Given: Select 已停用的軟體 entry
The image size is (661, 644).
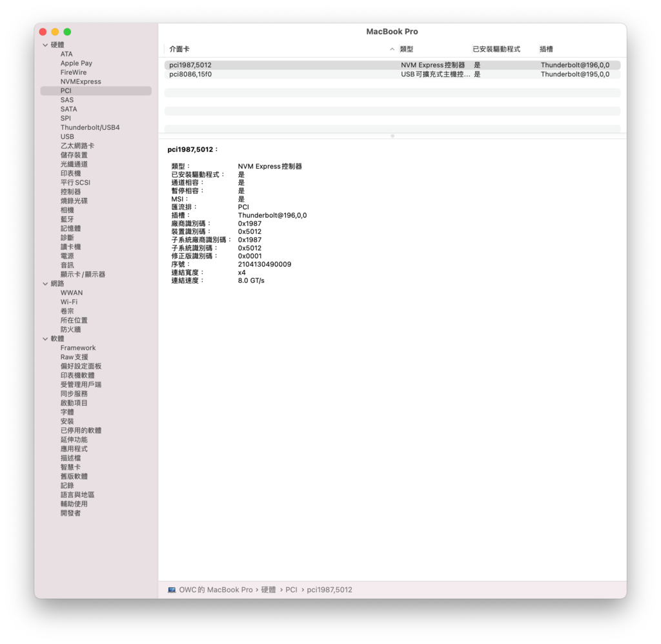Looking at the screenshot, I should coord(81,431).
